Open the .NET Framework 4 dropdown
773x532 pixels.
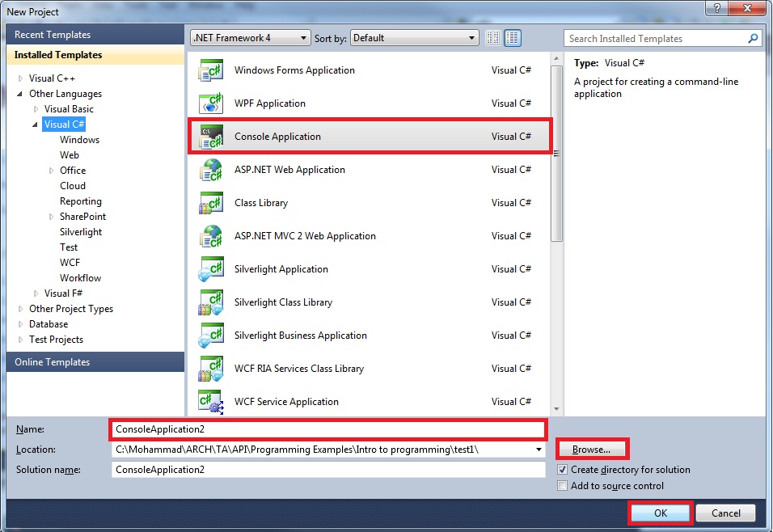click(x=251, y=38)
